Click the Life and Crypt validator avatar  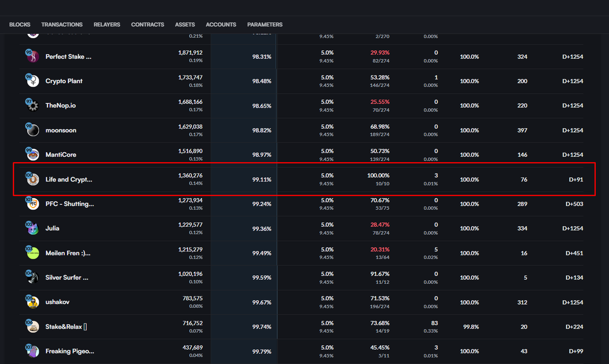coord(32,179)
